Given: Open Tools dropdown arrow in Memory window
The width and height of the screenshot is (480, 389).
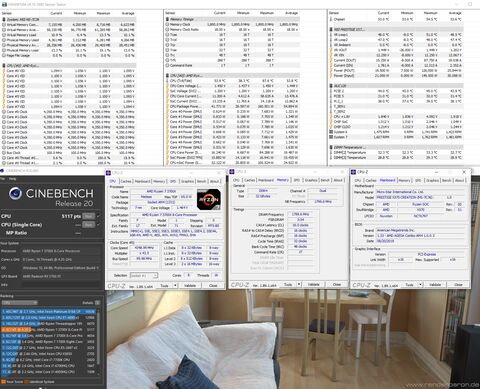Looking at the screenshot, I should point(299,284).
